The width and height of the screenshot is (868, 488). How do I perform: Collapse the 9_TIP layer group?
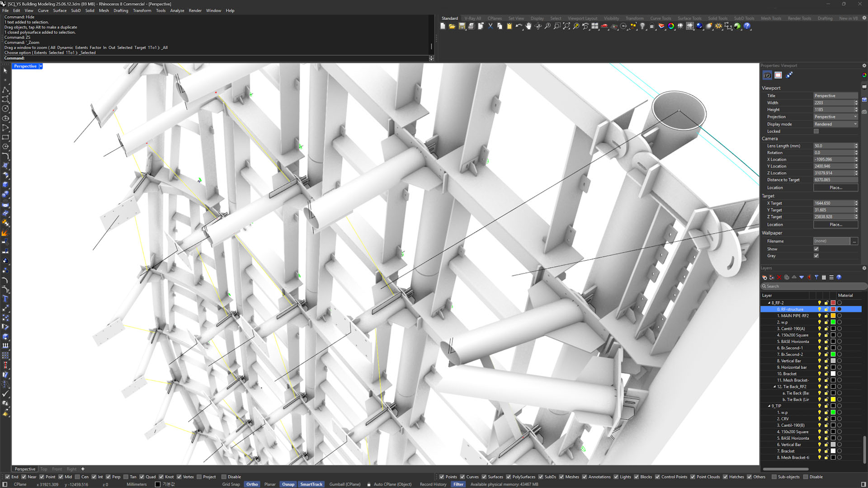769,406
